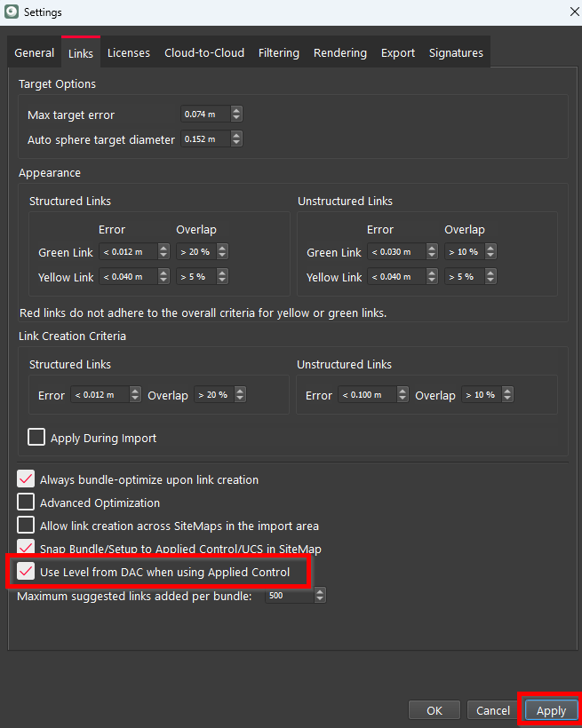Click the OK button
This screenshot has height=728, width=582.
coord(435,710)
